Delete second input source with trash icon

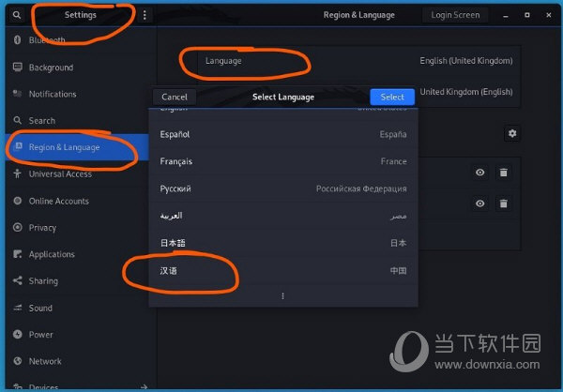coord(503,204)
